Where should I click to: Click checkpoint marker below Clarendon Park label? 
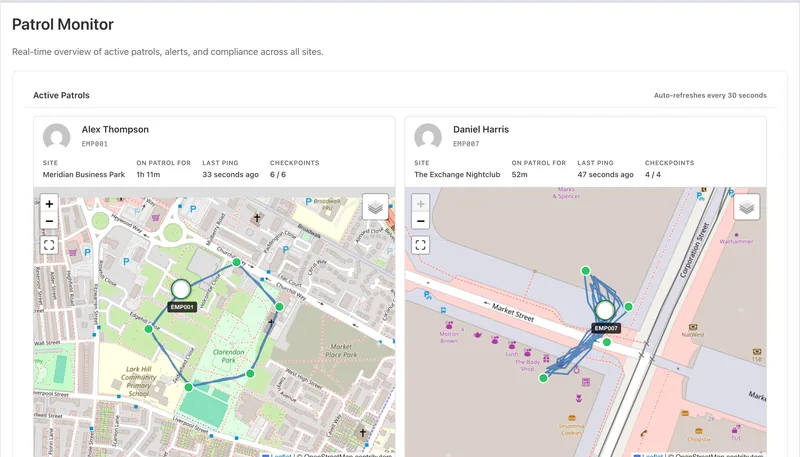tap(251, 374)
